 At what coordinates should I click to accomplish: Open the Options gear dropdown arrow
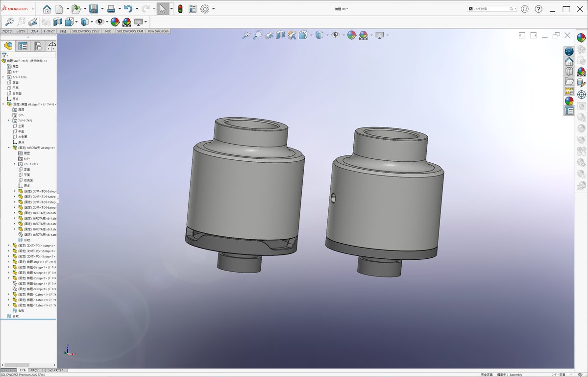coord(213,9)
